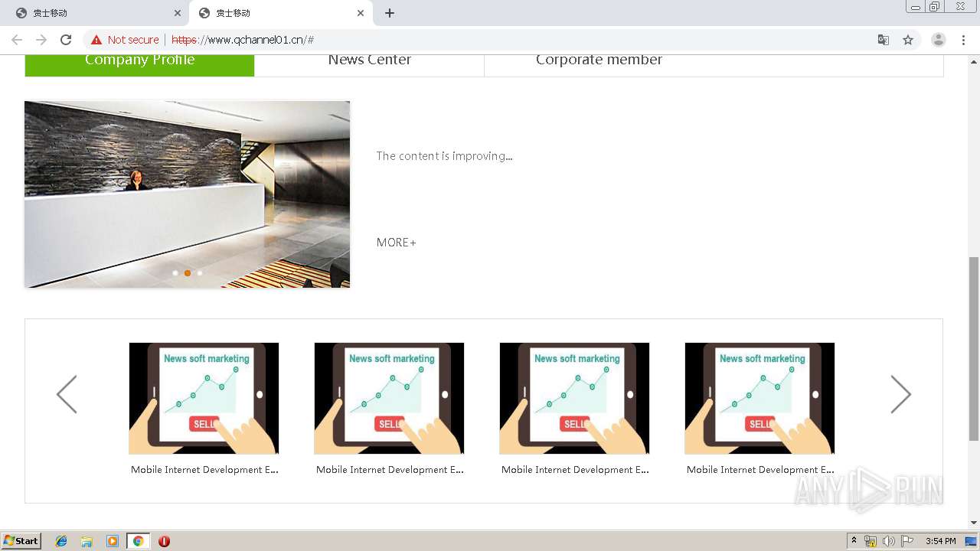Click second Mobile Internet Development caption
980x551 pixels.
[x=390, y=470]
